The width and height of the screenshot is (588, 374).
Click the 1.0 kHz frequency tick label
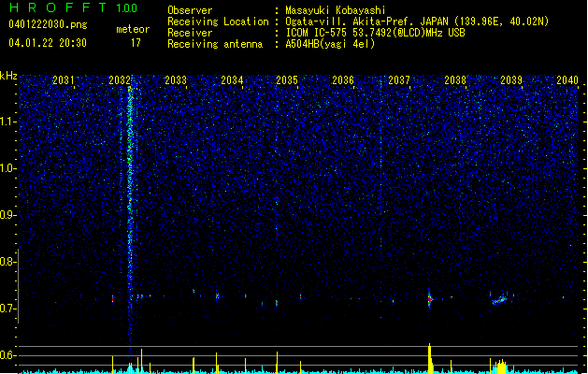pyautogui.click(x=8, y=168)
